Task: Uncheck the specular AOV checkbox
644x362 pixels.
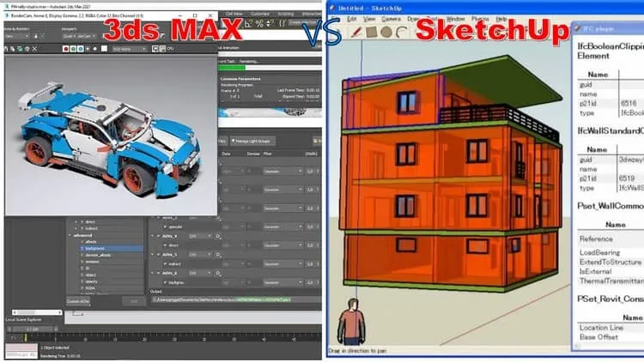Action: pyautogui.click(x=166, y=226)
